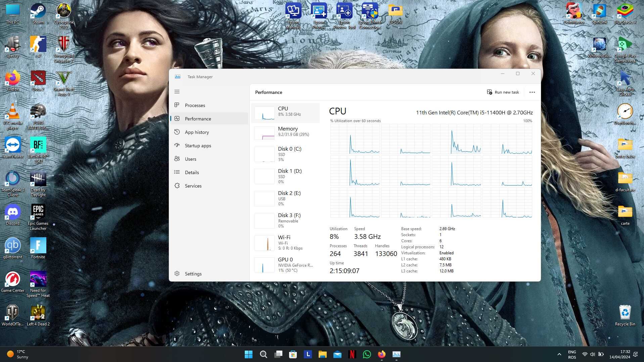Select the Cyberpunk 2077 desktop icon
The height and width of the screenshot is (362, 644).
(64, 16)
